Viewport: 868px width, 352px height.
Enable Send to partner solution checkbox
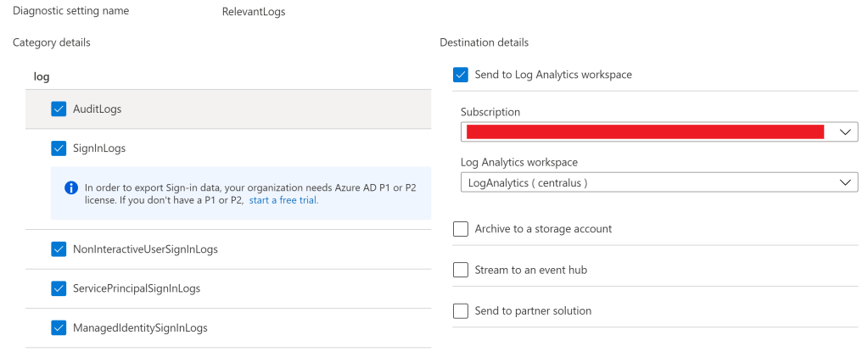(461, 310)
